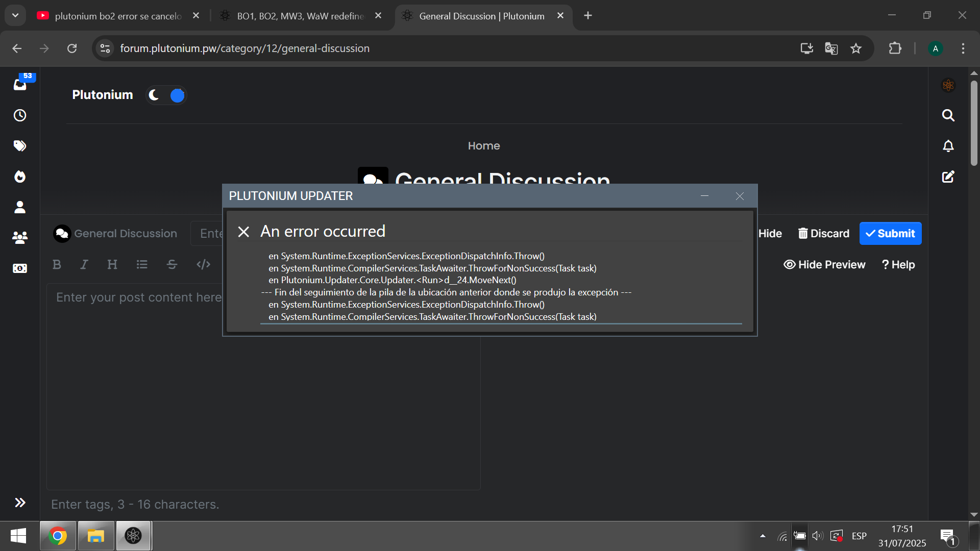Show hidden system tray icons
980x551 pixels.
click(x=763, y=536)
